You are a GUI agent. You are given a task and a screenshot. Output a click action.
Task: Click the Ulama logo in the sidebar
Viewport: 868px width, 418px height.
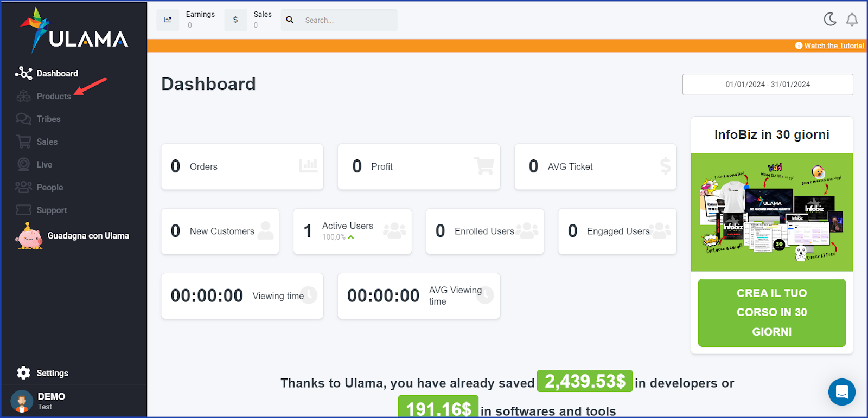tap(74, 30)
